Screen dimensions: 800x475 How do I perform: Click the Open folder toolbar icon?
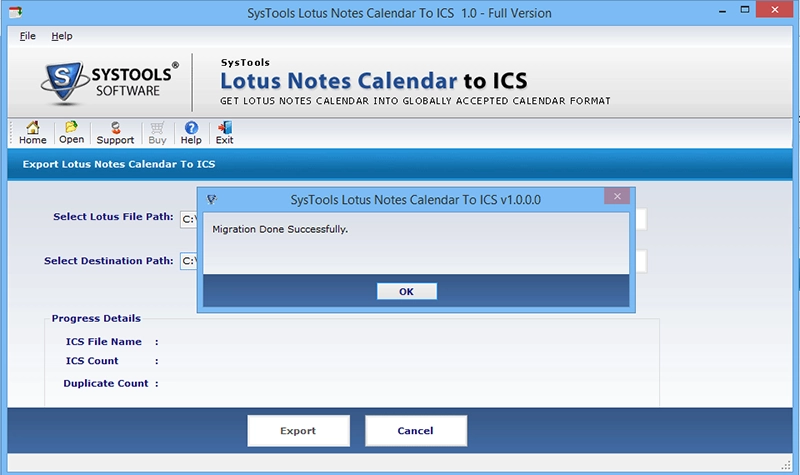(71, 133)
